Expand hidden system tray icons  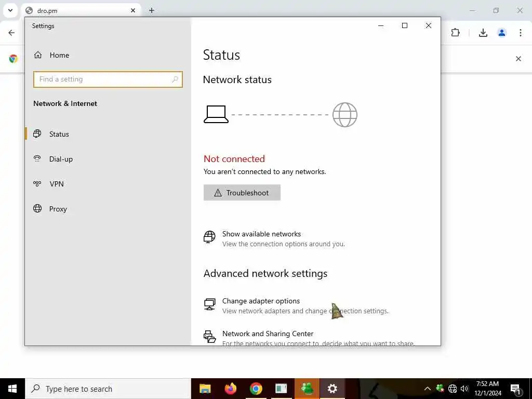click(428, 389)
